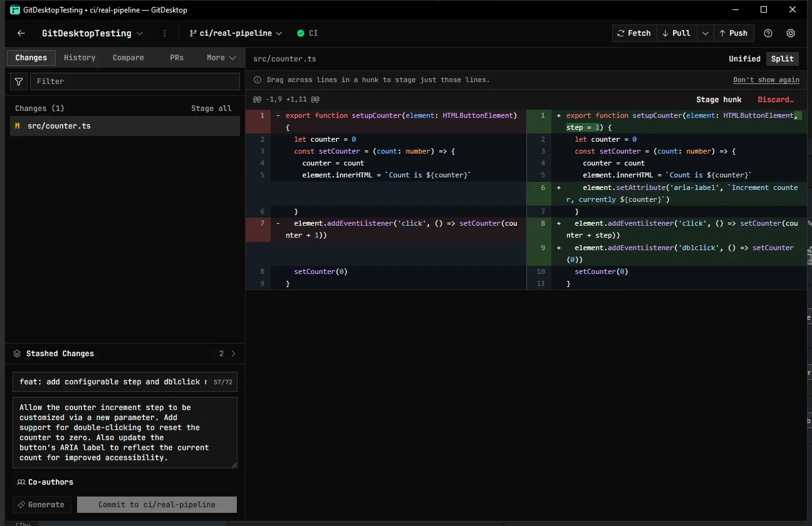Click the Changes (1) heading

tap(39, 108)
